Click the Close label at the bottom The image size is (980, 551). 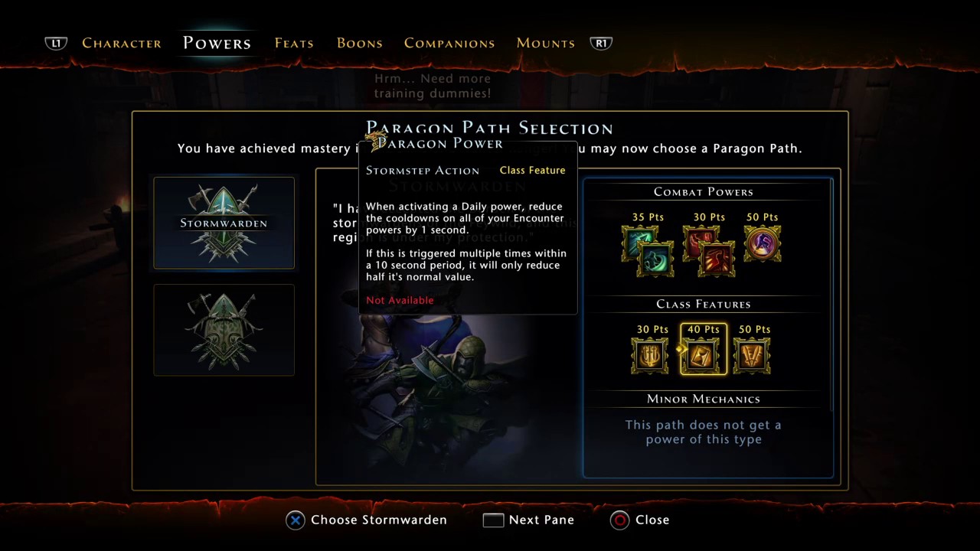pyautogui.click(x=652, y=520)
